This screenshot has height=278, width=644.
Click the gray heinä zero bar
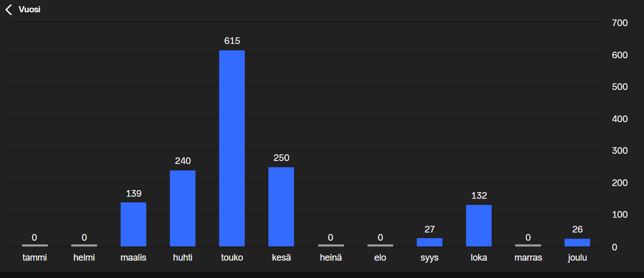coord(331,245)
